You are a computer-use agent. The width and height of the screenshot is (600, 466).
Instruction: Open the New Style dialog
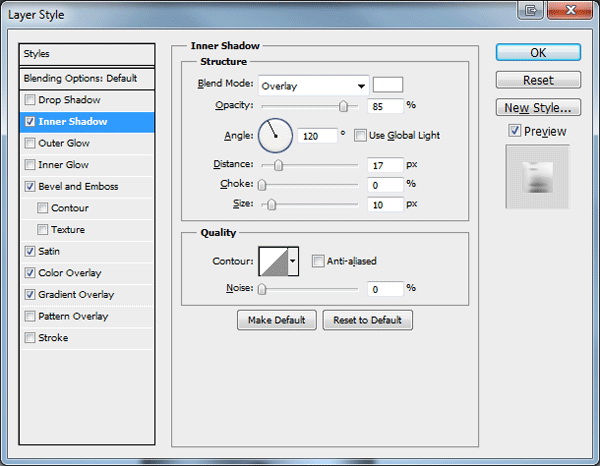(538, 108)
